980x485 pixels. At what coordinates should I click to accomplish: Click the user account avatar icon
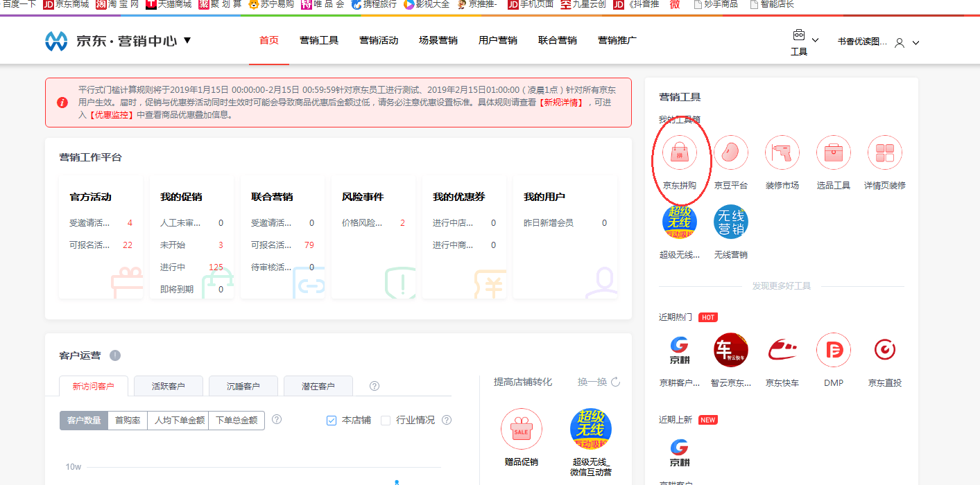(x=900, y=42)
